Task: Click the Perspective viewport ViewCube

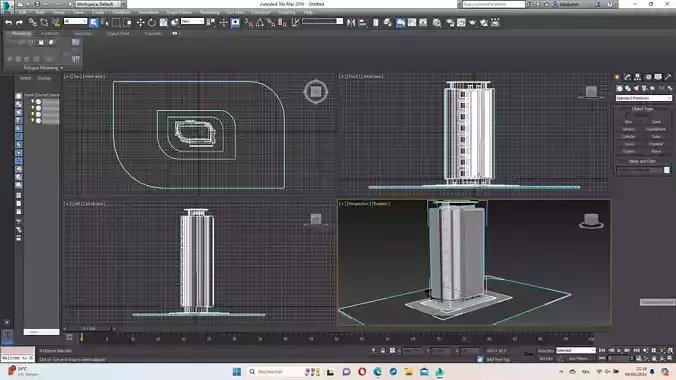Action: coord(591,220)
